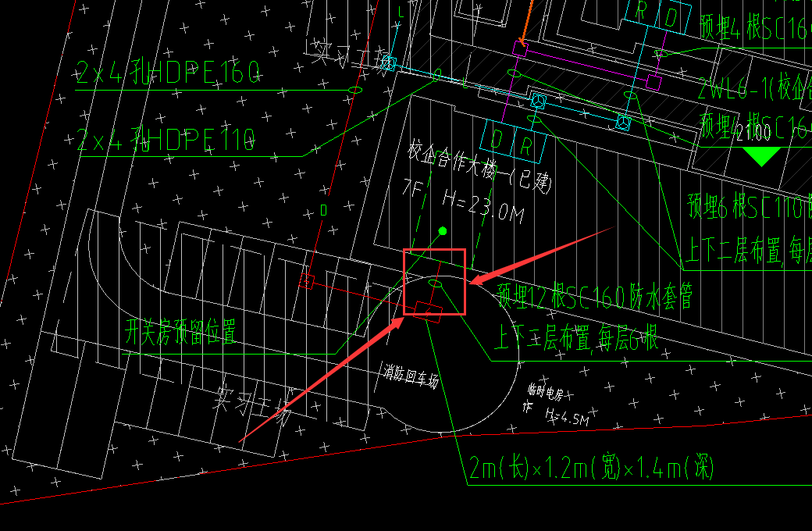Click the 上下三层布置,每层6根 note
The image size is (812, 531).
[576, 337]
